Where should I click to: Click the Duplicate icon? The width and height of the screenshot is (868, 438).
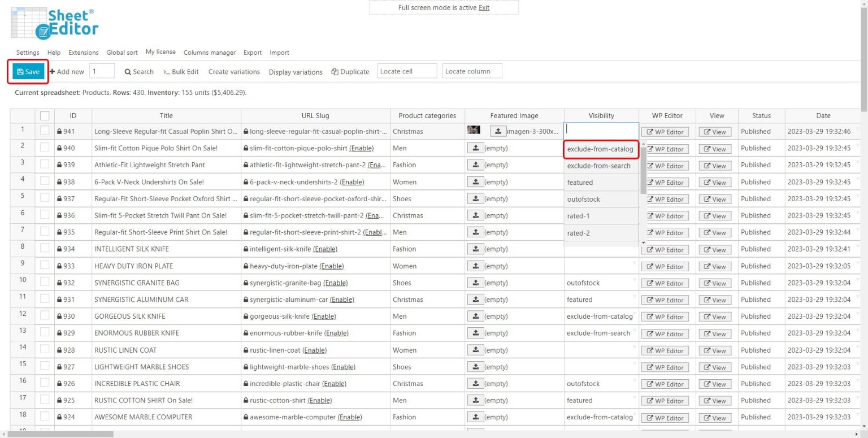tap(351, 72)
